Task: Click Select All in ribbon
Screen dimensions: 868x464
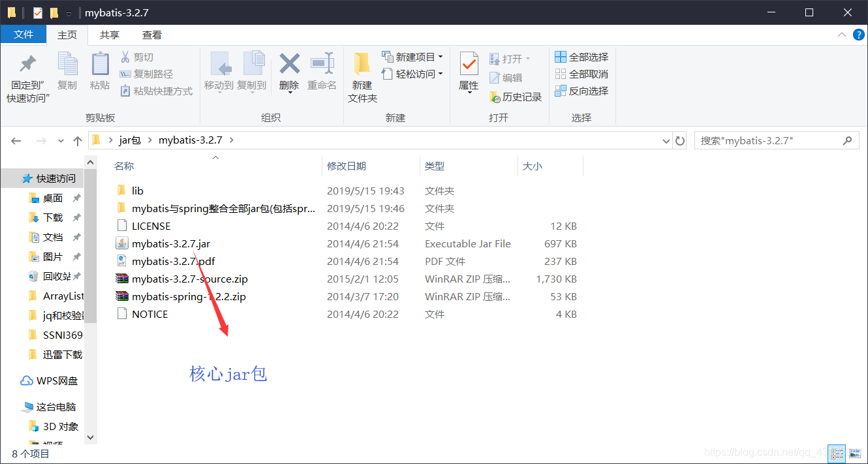Action: coord(581,57)
